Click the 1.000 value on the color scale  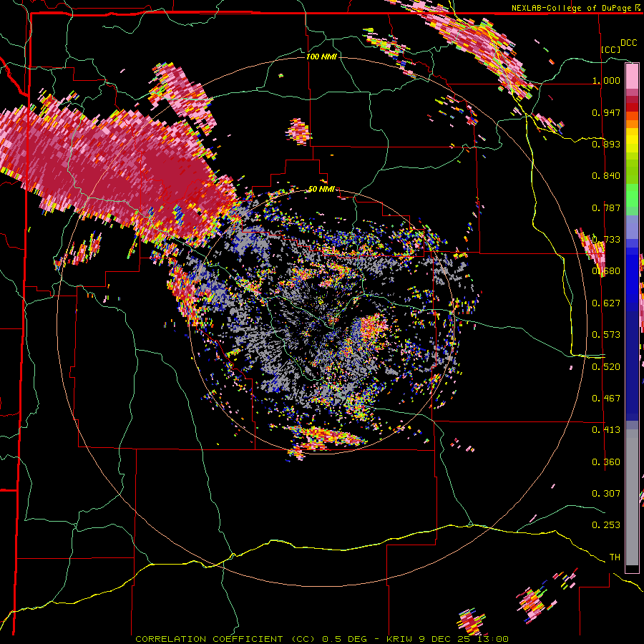coord(606,80)
